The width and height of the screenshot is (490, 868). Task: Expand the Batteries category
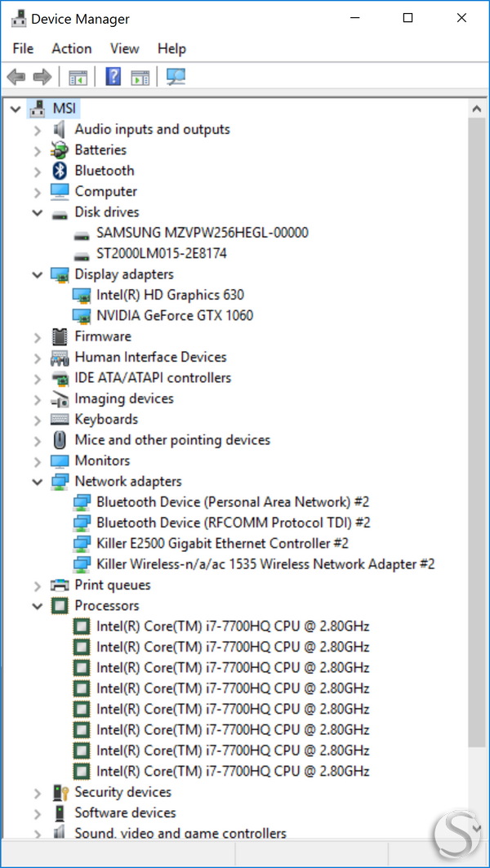point(37,150)
